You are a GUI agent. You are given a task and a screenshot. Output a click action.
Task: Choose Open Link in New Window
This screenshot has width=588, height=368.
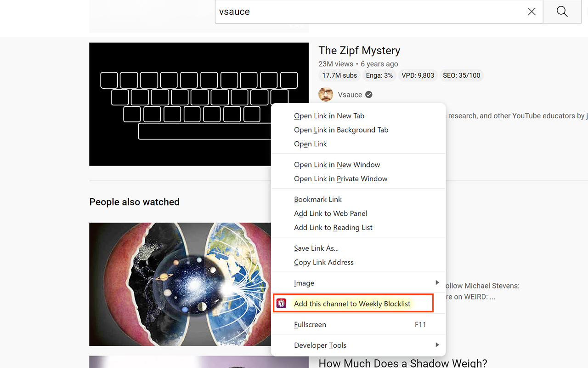pos(358,165)
